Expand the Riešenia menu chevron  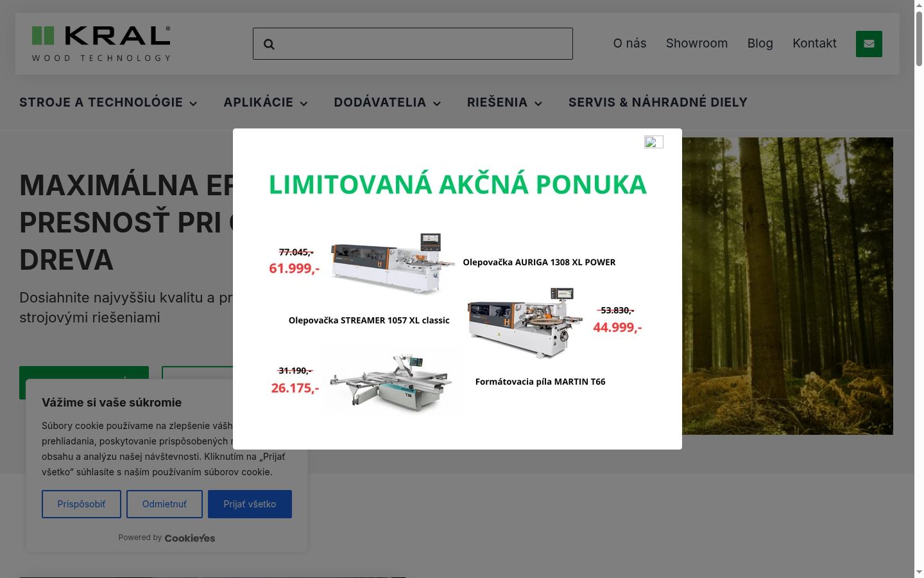coord(538,103)
